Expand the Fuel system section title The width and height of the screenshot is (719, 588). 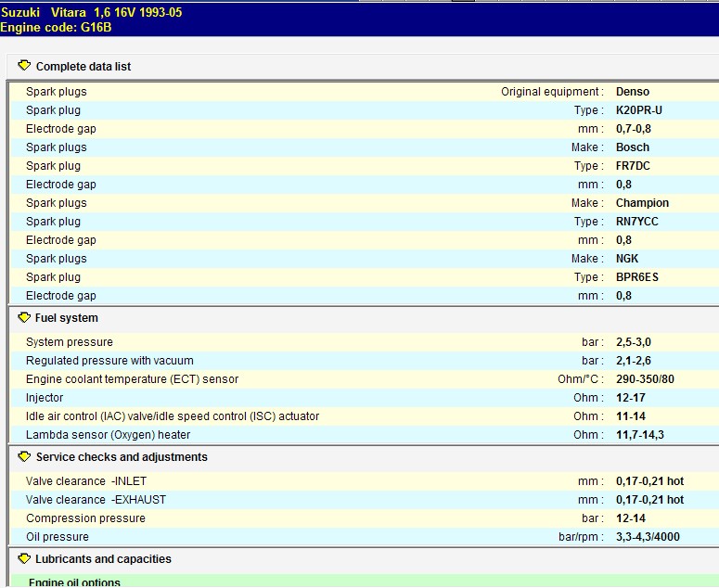pyautogui.click(x=66, y=318)
